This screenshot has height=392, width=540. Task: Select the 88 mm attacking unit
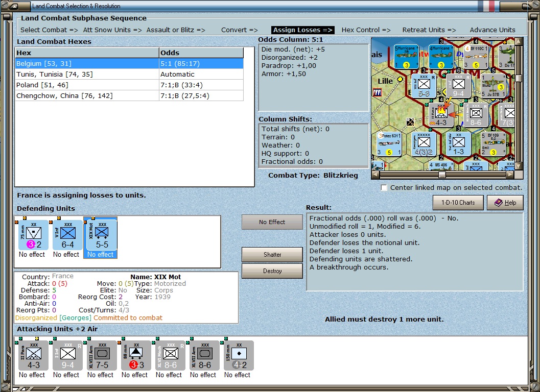click(x=136, y=356)
